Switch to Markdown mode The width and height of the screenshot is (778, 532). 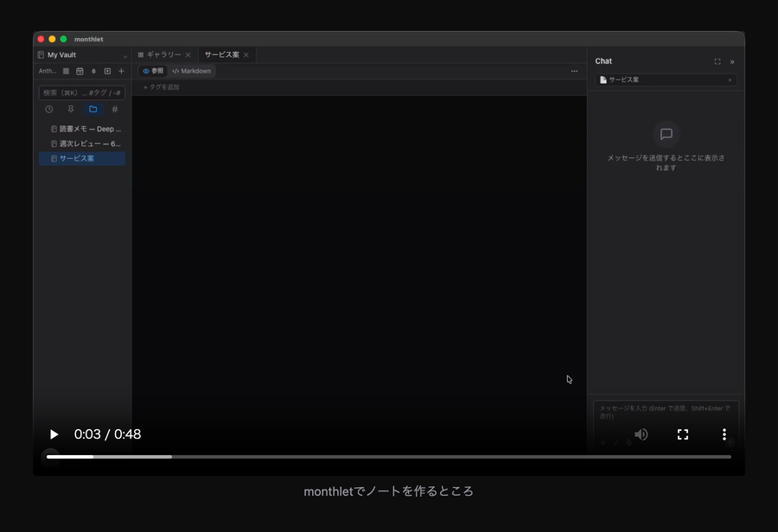pyautogui.click(x=192, y=71)
